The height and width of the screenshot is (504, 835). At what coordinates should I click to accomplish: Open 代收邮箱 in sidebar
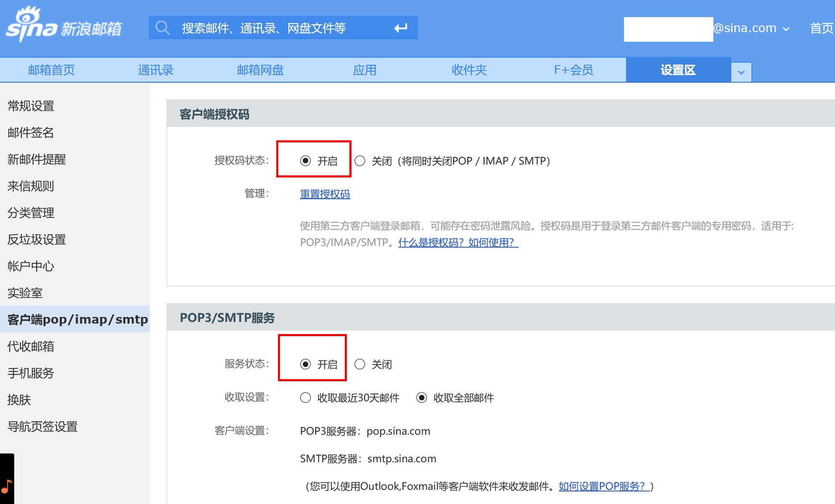click(x=31, y=347)
